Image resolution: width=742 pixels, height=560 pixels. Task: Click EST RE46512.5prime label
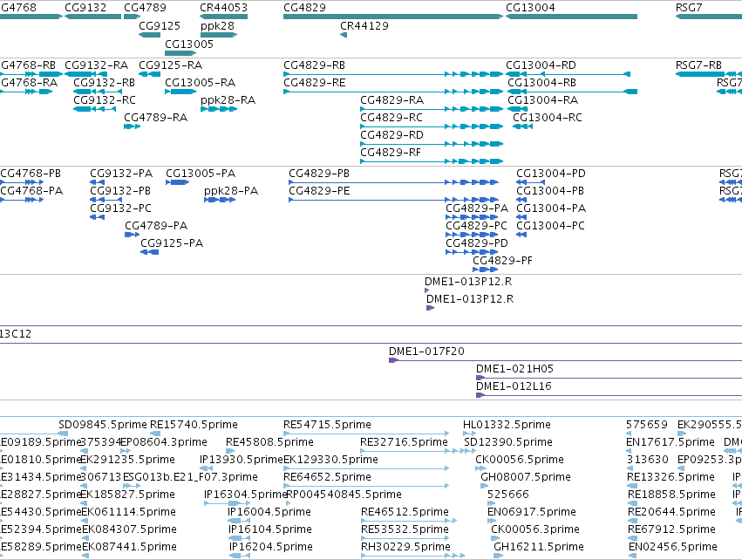coord(405,512)
